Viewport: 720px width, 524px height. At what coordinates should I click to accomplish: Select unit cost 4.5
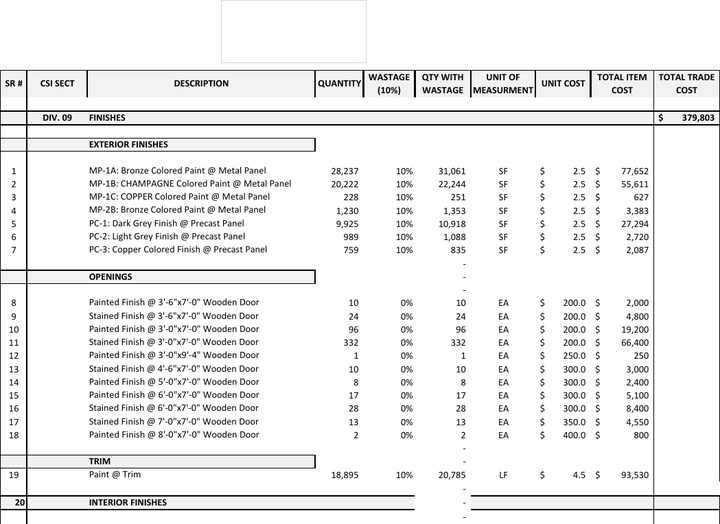coord(579,475)
